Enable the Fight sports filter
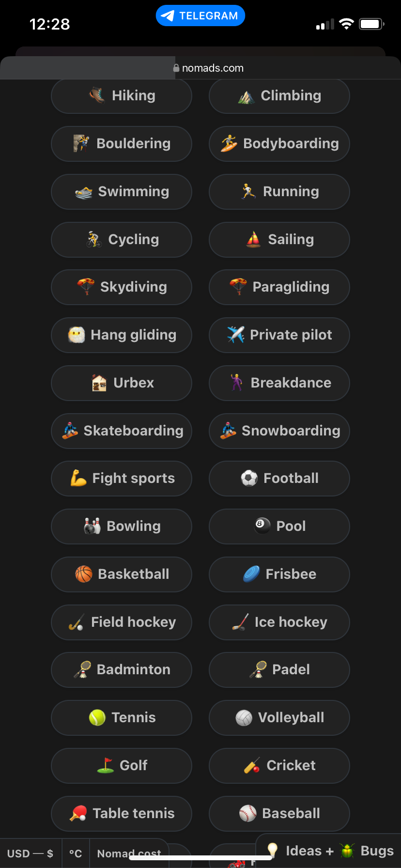The width and height of the screenshot is (401, 868). (122, 479)
